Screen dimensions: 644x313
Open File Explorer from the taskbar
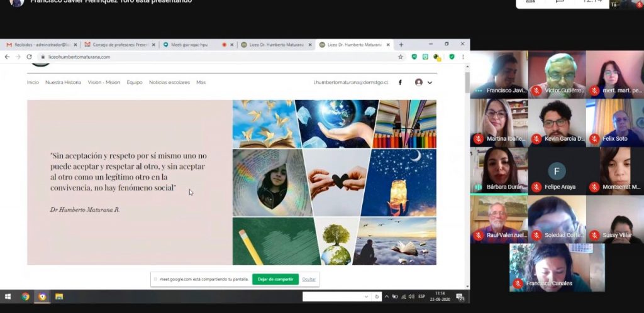(x=59, y=297)
